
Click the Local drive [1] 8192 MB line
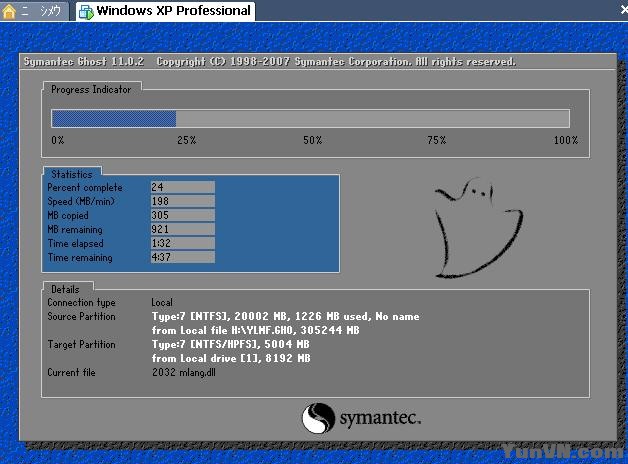pos(231,358)
